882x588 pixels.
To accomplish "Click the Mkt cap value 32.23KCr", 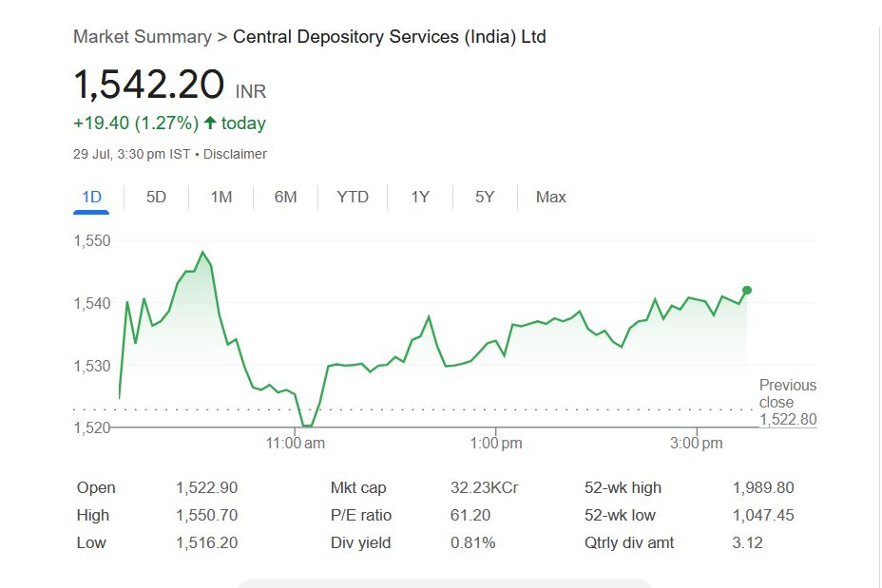I will click(x=484, y=488).
